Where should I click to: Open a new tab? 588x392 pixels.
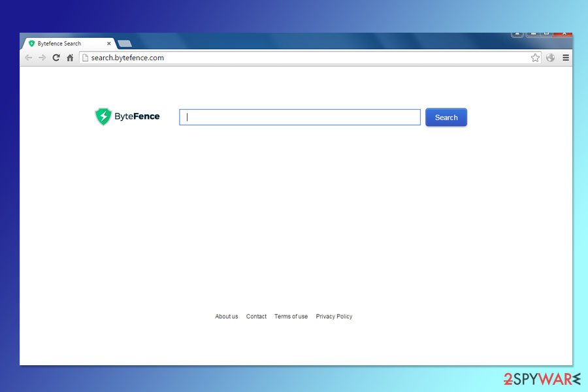(x=125, y=44)
